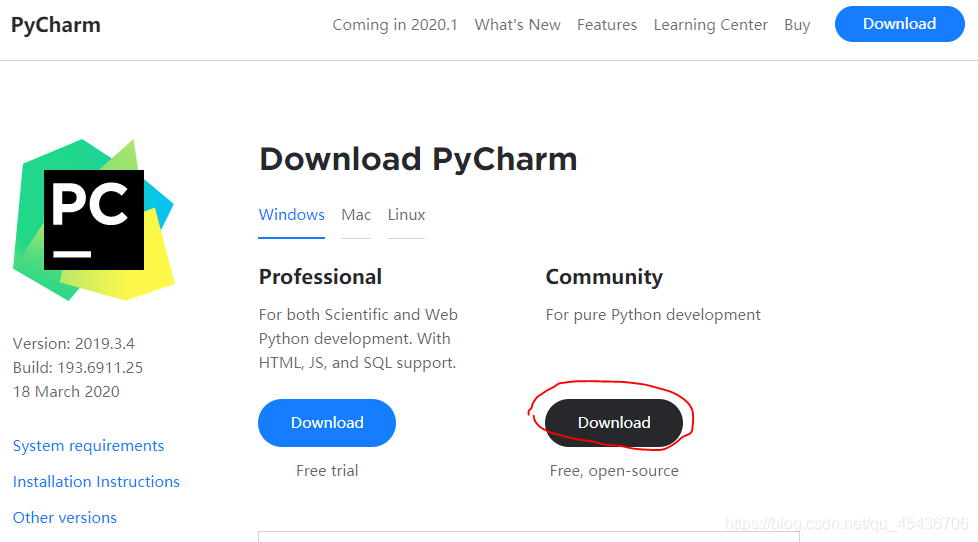Click the PyCharm logo text in header

56,25
